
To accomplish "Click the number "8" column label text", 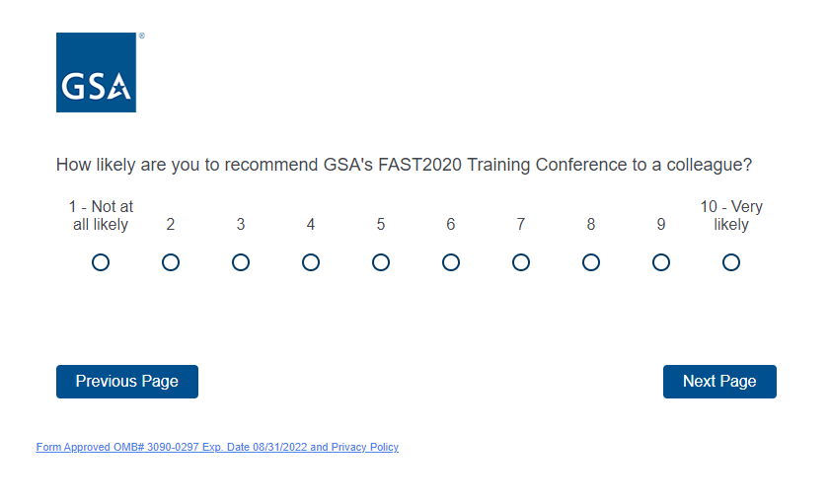I will point(591,225).
